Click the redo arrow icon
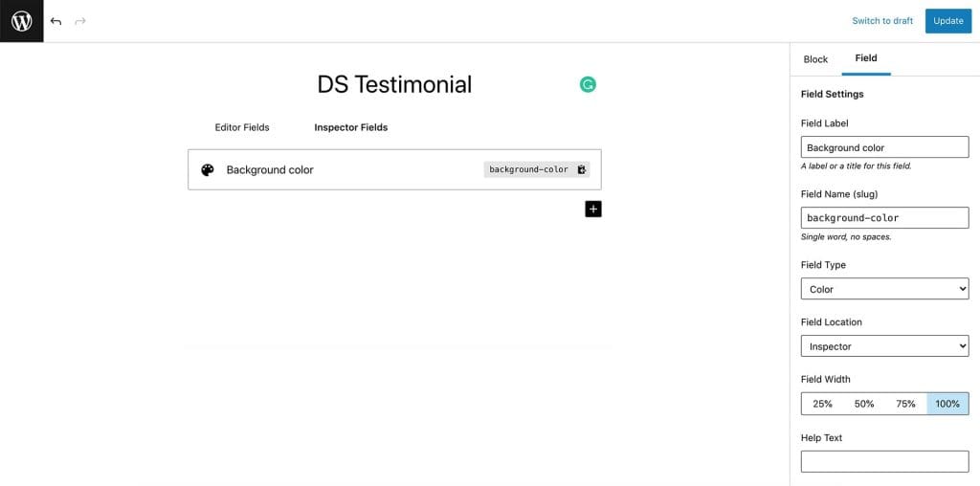The height and width of the screenshot is (486, 980). coord(80,21)
